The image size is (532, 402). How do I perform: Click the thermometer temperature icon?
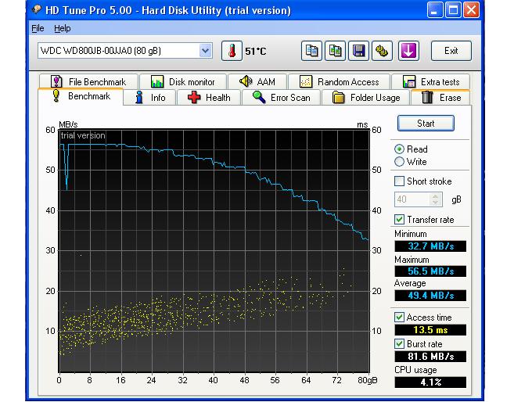pos(232,51)
